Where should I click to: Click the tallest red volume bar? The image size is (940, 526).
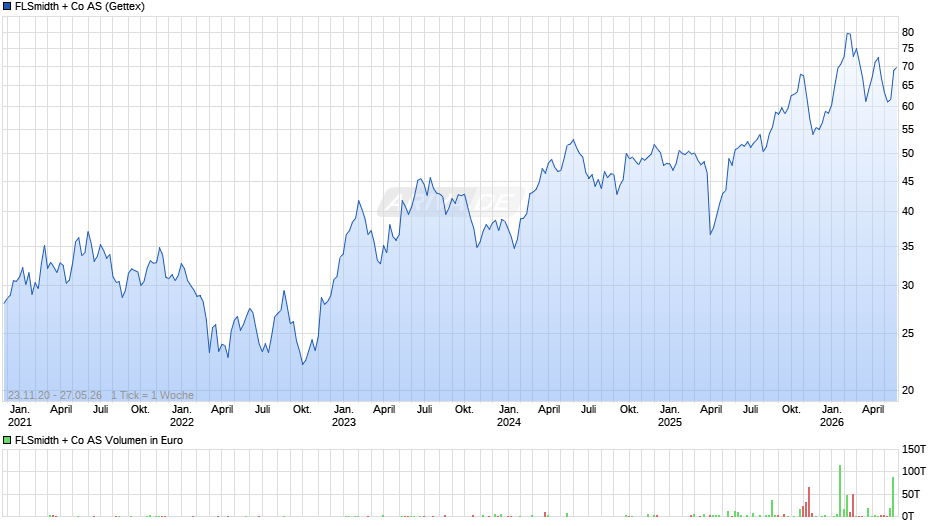pos(809,501)
